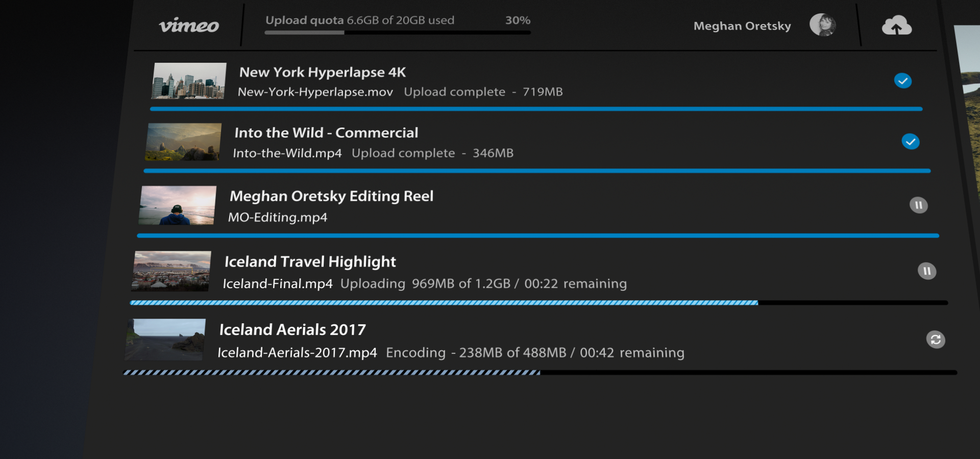
Task: Select the Iceland Aerials 2017 title
Action: pos(292,330)
